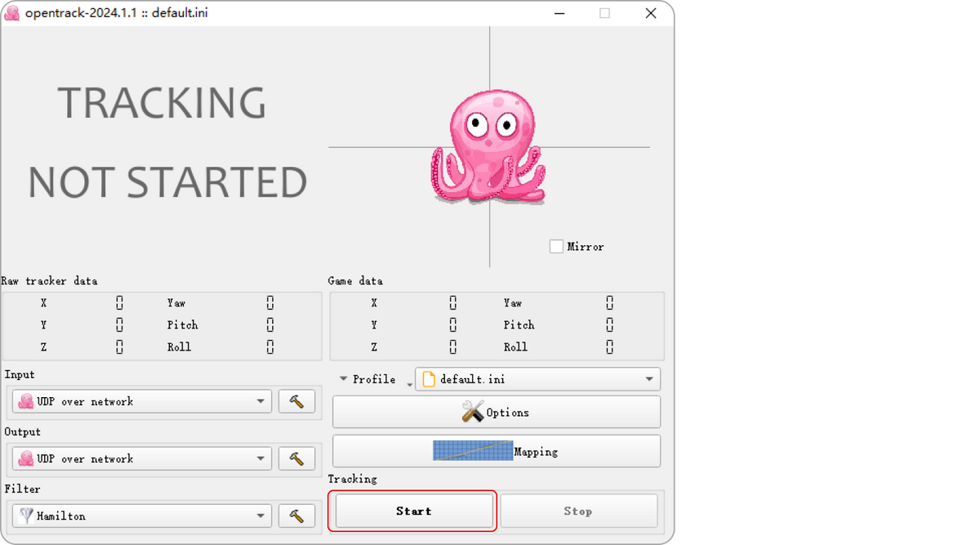Click the default.ini file icon
This screenshot has width=980, height=545.
pyautogui.click(x=429, y=379)
